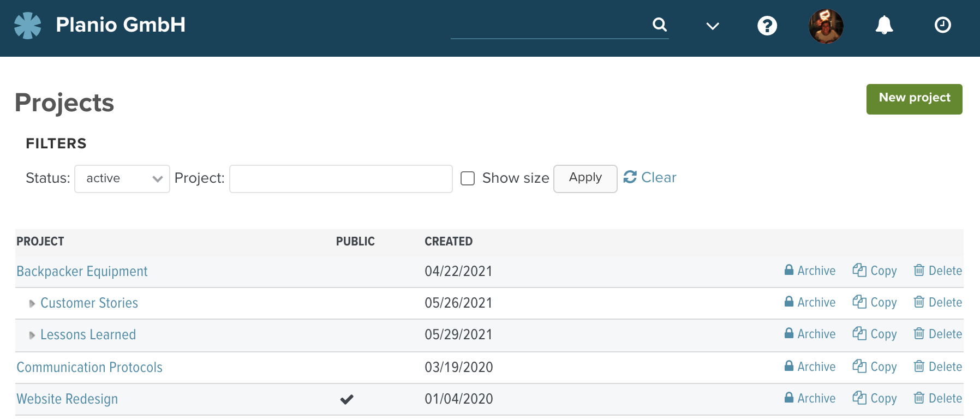Click the trash icon for Customer Stories
The height and width of the screenshot is (420, 980).
[x=919, y=302]
